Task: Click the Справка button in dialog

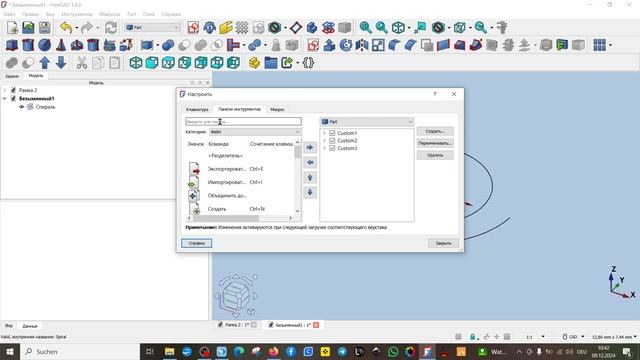Action: pos(196,243)
